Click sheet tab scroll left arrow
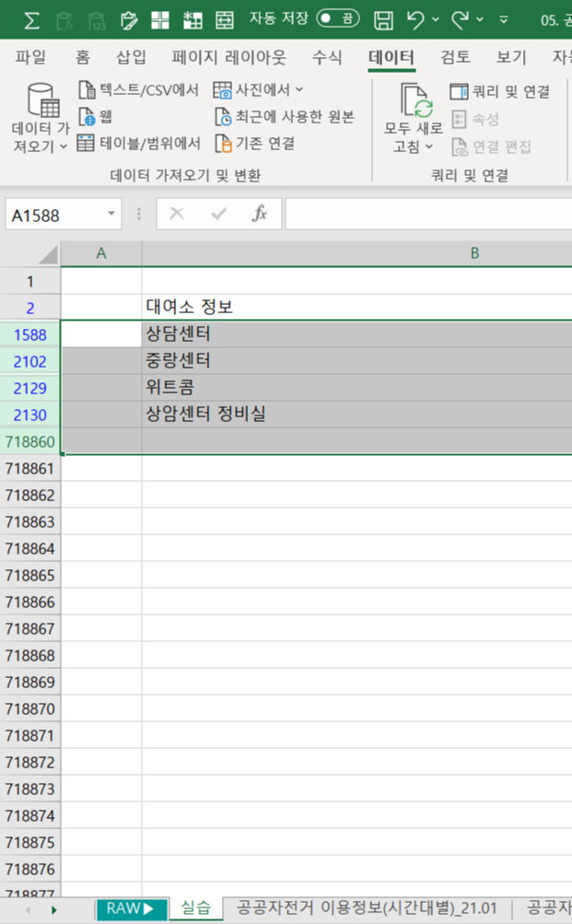This screenshot has width=572, height=924. pyautogui.click(x=28, y=910)
